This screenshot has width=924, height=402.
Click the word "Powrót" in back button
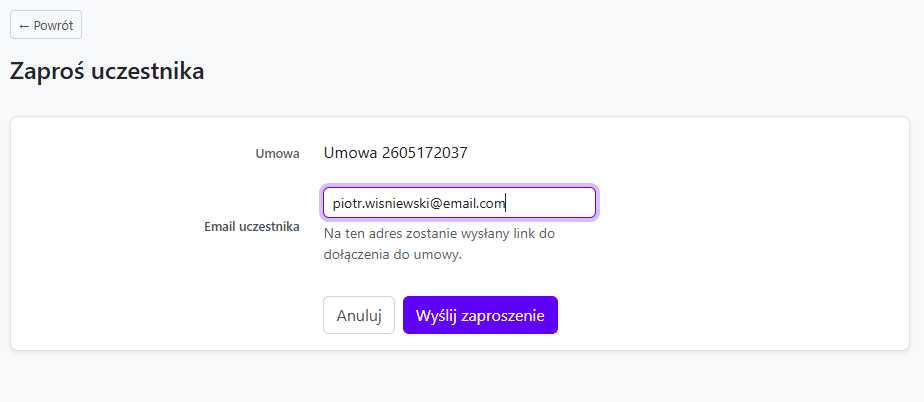coord(54,26)
